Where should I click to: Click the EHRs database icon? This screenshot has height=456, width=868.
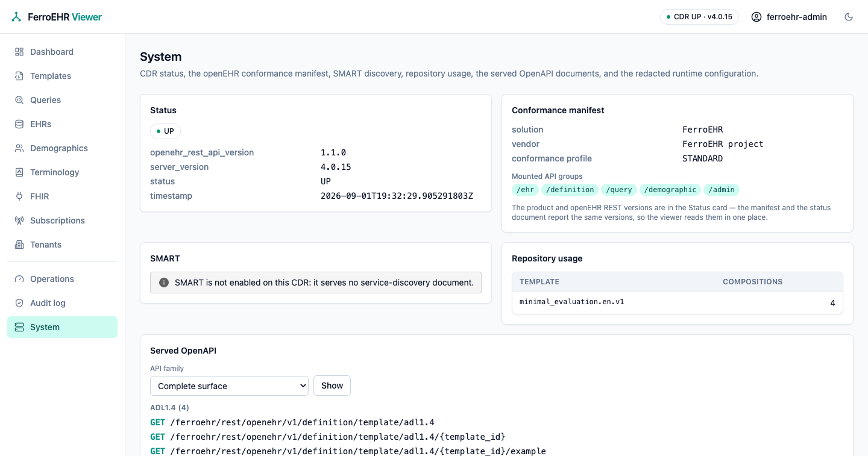pos(19,124)
